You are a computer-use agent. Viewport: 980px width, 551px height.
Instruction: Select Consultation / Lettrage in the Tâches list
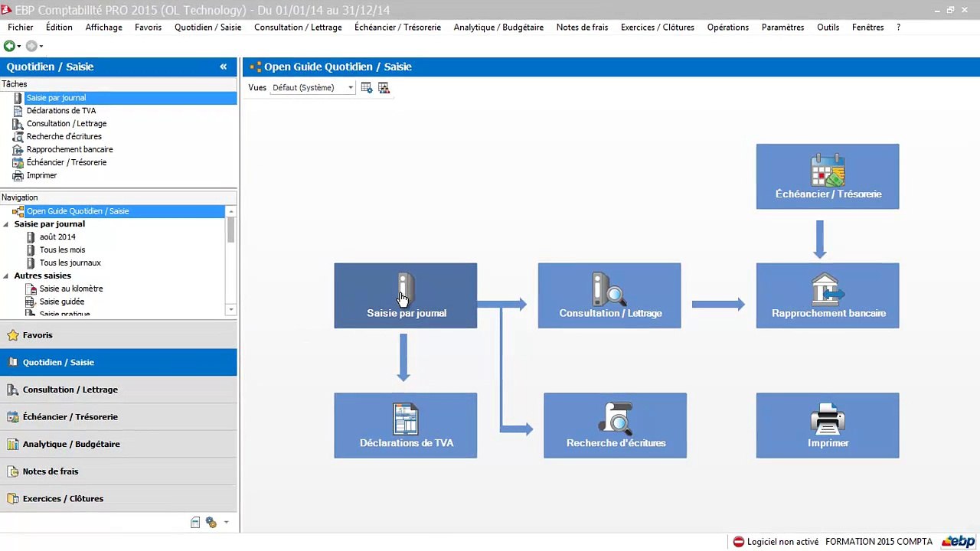(67, 124)
